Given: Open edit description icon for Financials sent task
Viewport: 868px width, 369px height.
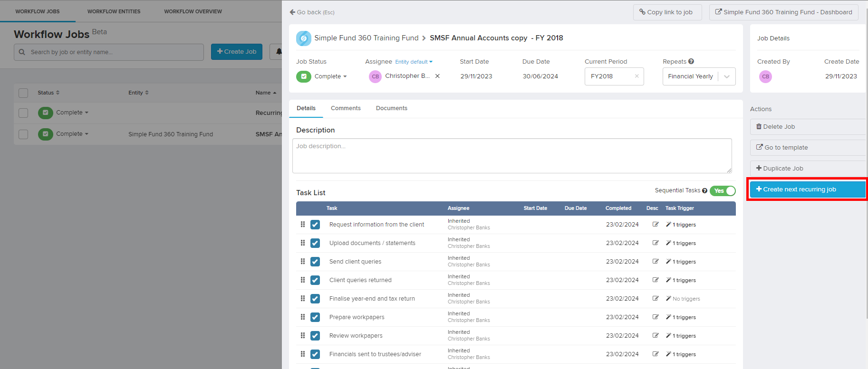Looking at the screenshot, I should (656, 354).
